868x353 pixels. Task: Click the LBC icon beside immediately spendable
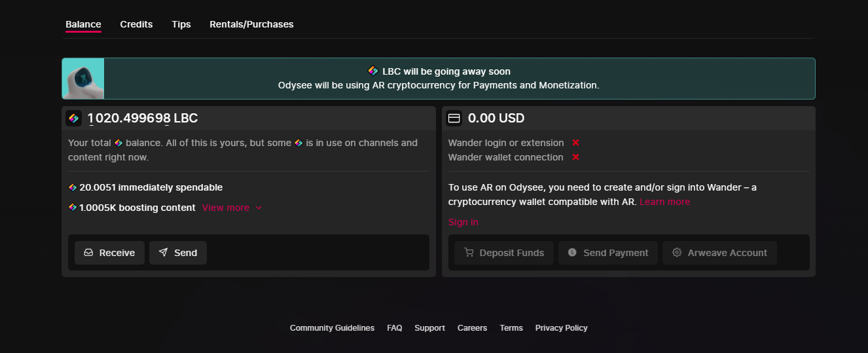tap(73, 187)
